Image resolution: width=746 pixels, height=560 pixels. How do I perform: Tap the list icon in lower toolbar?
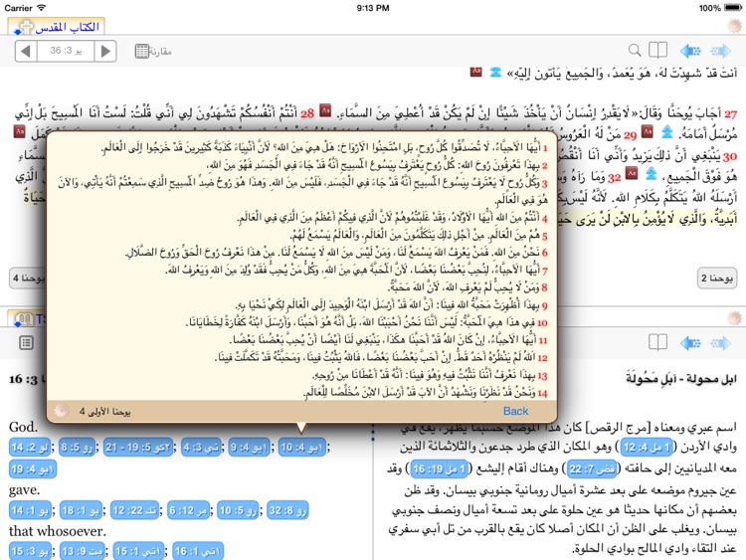[26, 342]
